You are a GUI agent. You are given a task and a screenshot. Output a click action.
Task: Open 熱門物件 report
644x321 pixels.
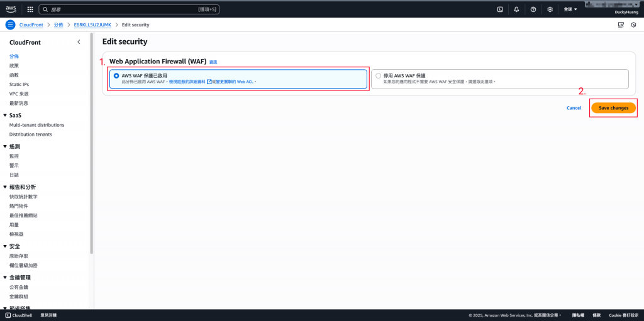(x=18, y=206)
